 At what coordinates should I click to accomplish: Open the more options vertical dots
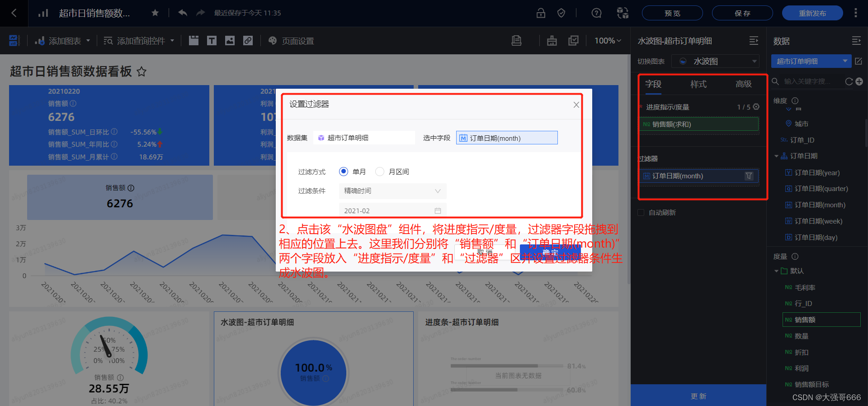(x=855, y=13)
